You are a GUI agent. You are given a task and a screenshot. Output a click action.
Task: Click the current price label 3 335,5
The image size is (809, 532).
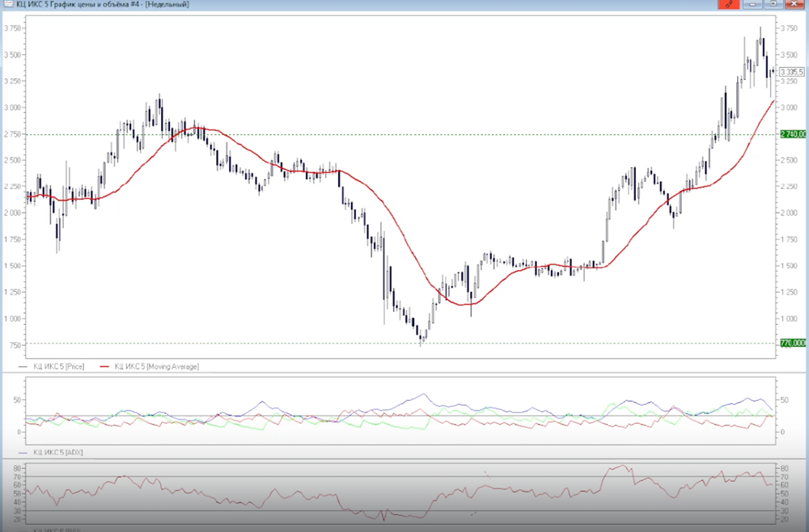pyautogui.click(x=791, y=72)
